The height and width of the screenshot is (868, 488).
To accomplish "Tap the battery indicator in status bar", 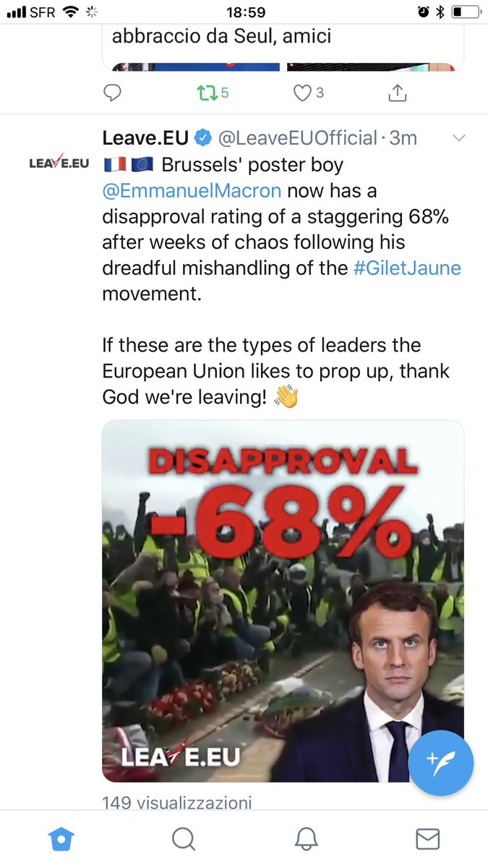I will coord(466,12).
